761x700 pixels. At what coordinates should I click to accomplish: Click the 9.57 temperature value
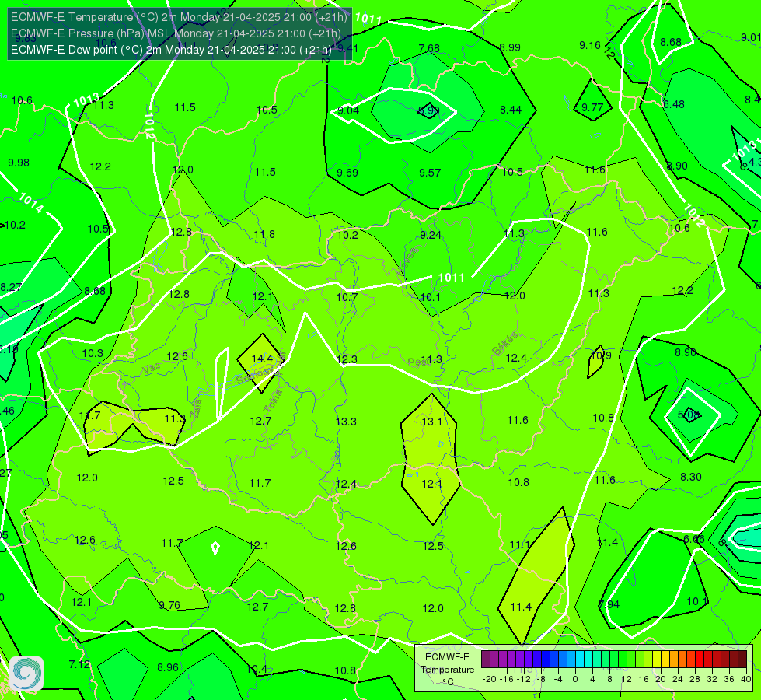[x=430, y=173]
